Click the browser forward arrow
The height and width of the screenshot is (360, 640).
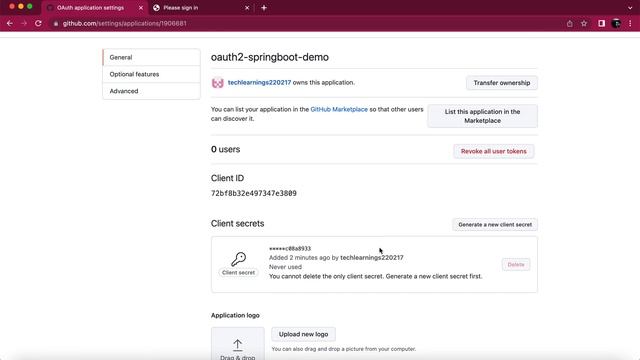point(24,23)
